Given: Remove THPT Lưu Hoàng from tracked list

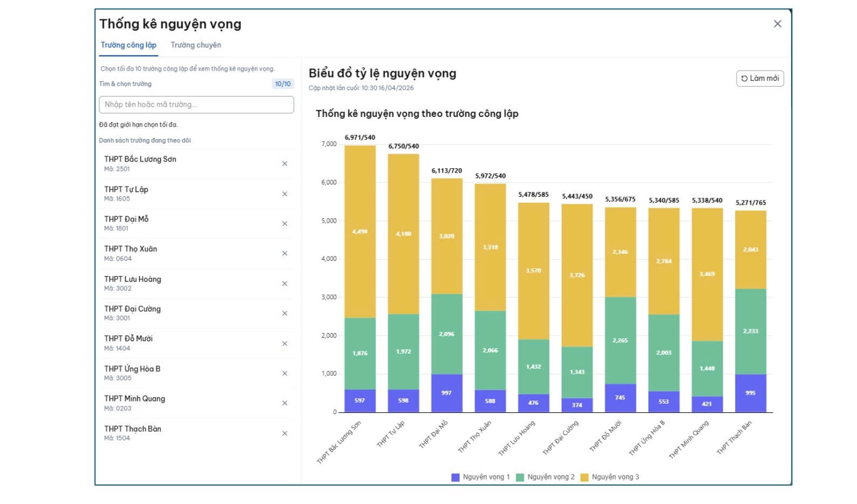Looking at the screenshot, I should [285, 284].
